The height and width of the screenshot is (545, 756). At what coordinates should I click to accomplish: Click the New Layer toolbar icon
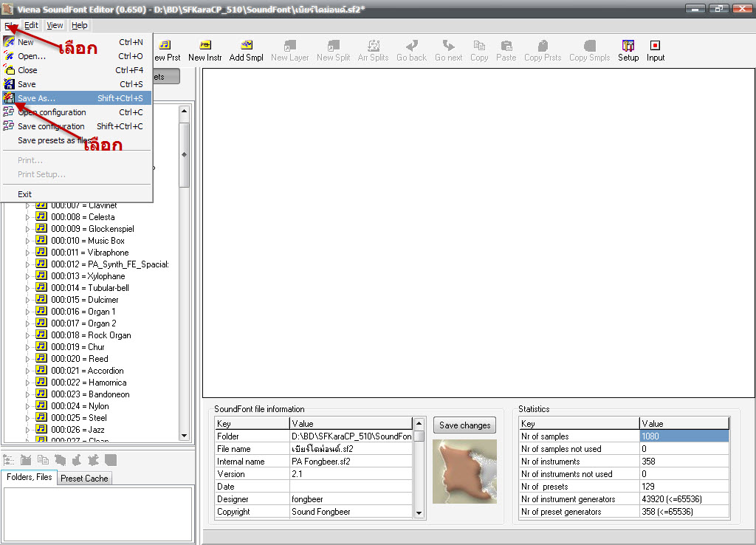point(289,45)
